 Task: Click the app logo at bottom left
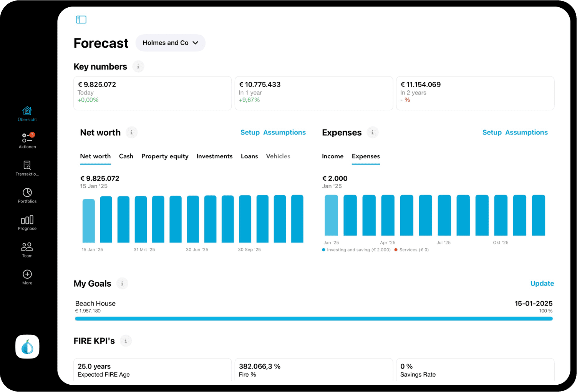click(27, 347)
